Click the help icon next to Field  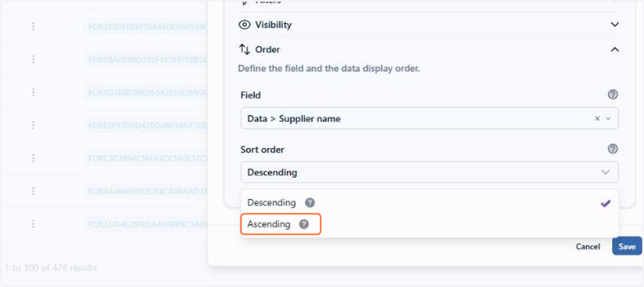click(612, 95)
